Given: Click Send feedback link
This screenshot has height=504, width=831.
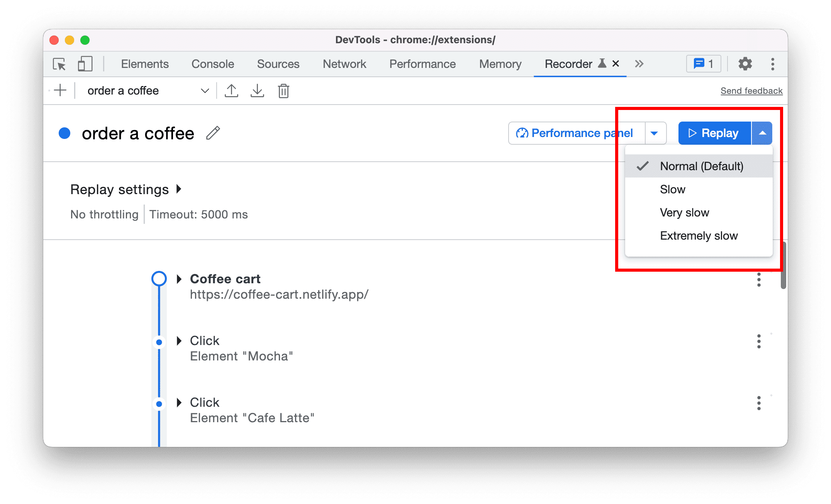Looking at the screenshot, I should pyautogui.click(x=751, y=91).
